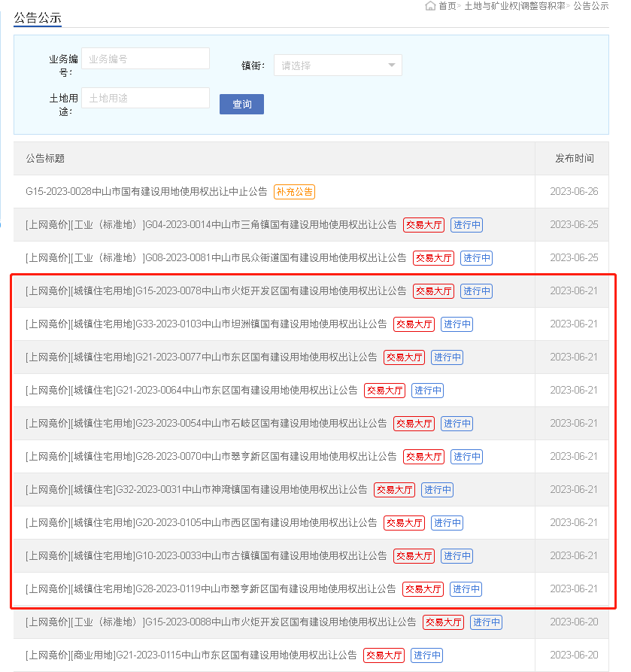Click 交易大厅 badge for G32-2023-0031 神湾镇
Image resolution: width=631 pixels, height=672 pixels.
394,490
